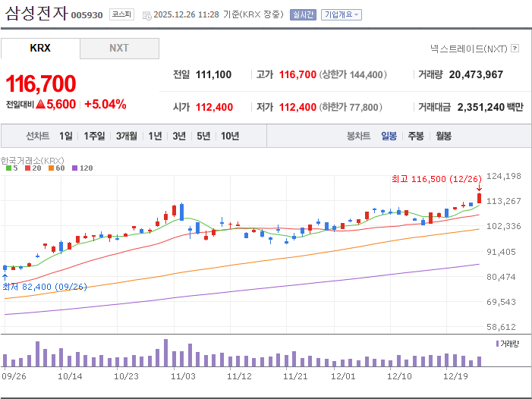The width and height of the screenshot is (532, 399).
Task: Select the 3개월 line chart period
Action: coord(127,136)
